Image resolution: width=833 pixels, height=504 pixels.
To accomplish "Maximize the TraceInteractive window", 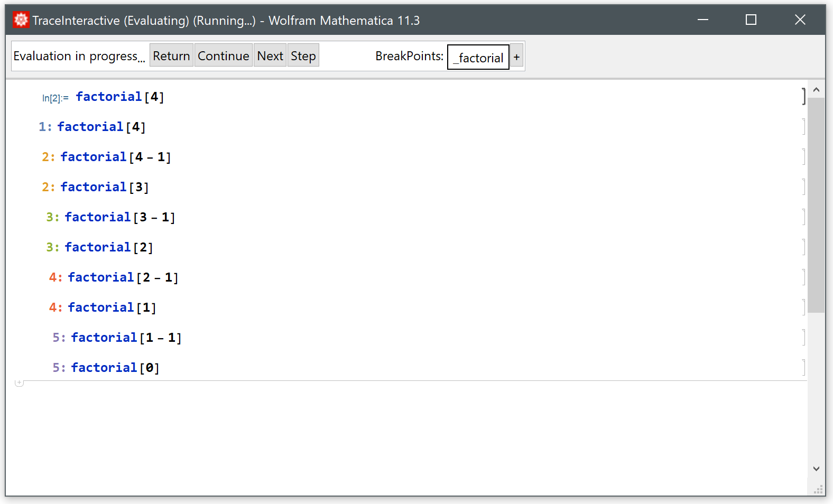I will click(751, 20).
